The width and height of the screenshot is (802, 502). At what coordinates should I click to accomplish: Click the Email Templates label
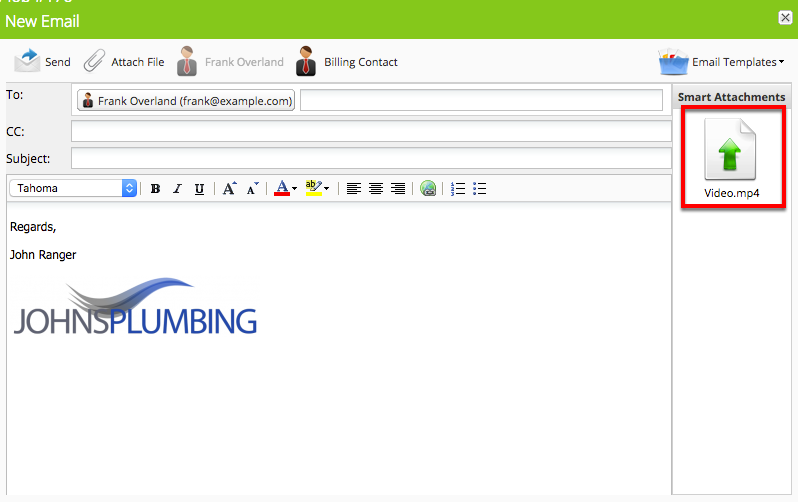pos(734,62)
